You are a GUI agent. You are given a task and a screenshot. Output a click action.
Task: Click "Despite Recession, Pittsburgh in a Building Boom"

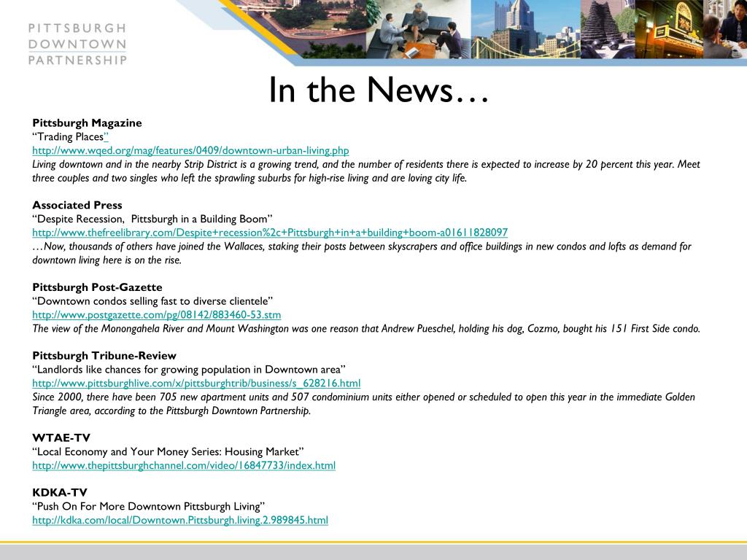pos(152,219)
